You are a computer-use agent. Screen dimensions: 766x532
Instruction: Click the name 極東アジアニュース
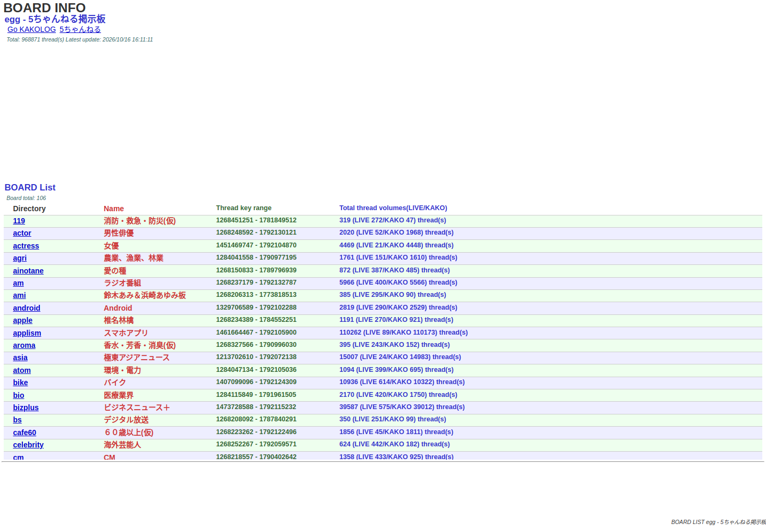(x=137, y=358)
